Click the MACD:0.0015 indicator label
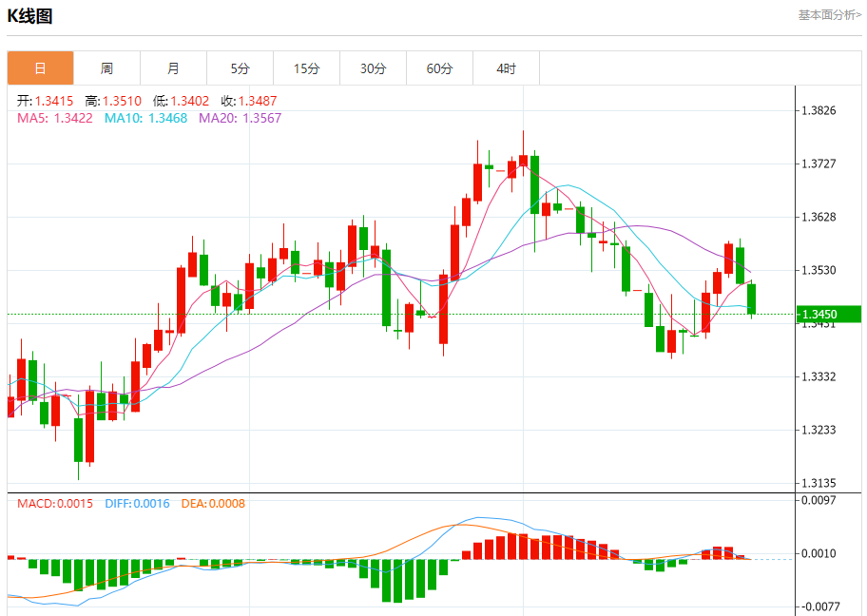 coord(55,503)
